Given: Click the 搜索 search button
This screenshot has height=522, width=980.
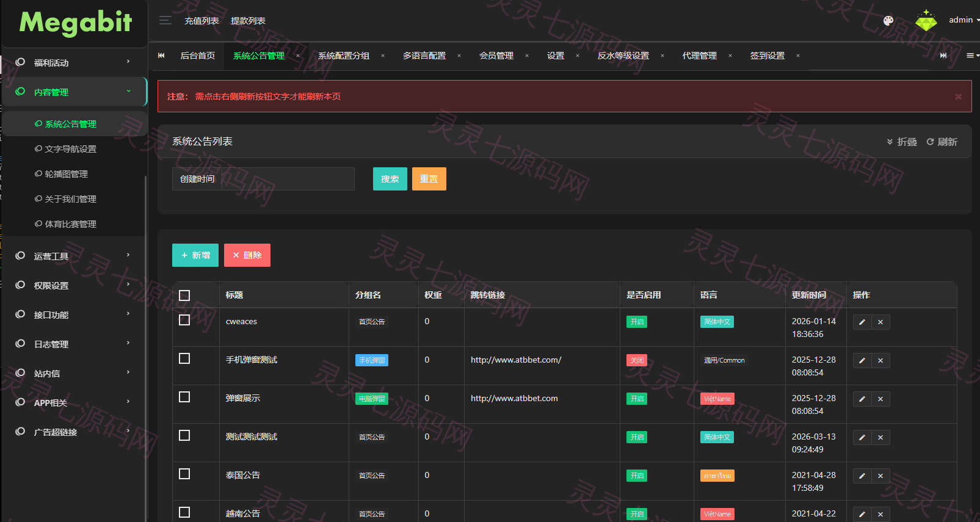Looking at the screenshot, I should coord(390,179).
